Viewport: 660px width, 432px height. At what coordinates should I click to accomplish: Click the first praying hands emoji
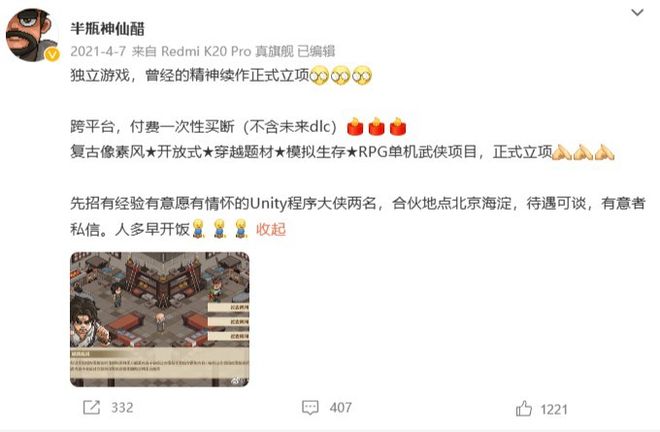(x=562, y=152)
